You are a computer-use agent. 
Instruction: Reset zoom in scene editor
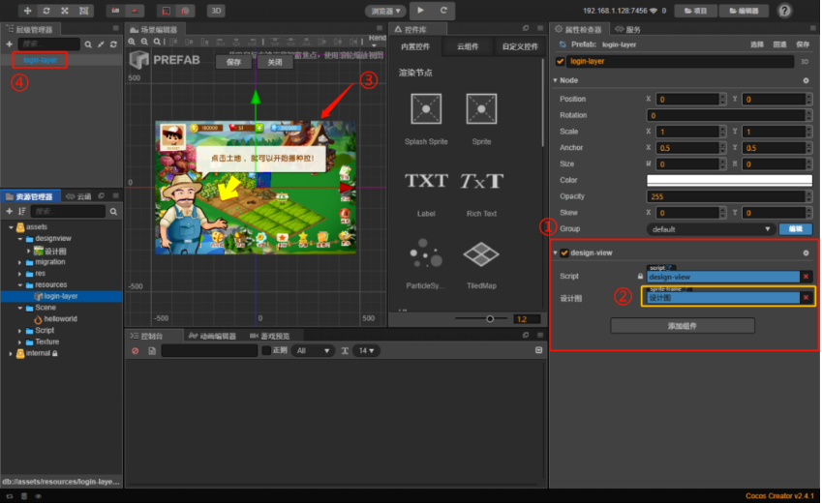click(157, 42)
